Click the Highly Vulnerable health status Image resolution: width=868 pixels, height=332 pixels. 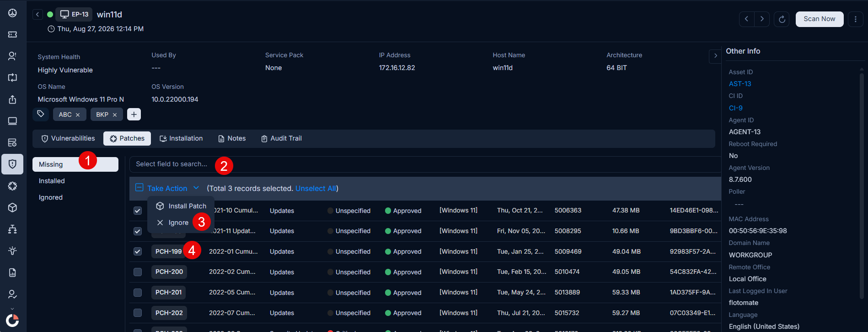click(x=65, y=70)
